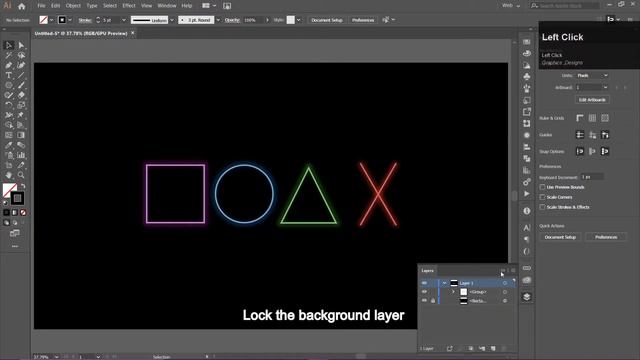Select the Selection tool (black arrow)
The image size is (640, 360).
(9, 45)
